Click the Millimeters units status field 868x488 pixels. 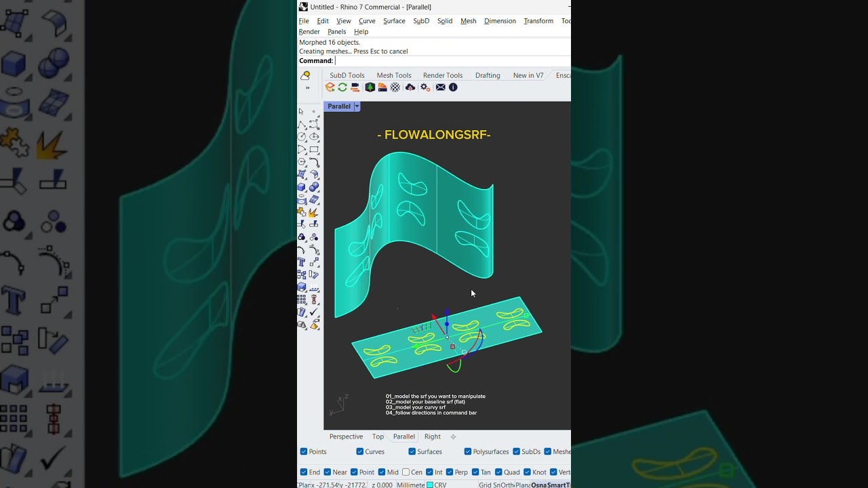410,485
